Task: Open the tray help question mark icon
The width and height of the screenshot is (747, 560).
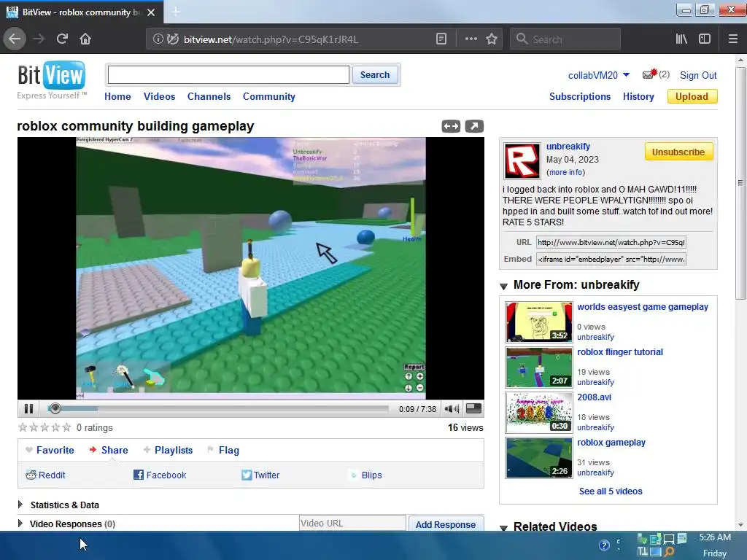Action: pos(604,545)
